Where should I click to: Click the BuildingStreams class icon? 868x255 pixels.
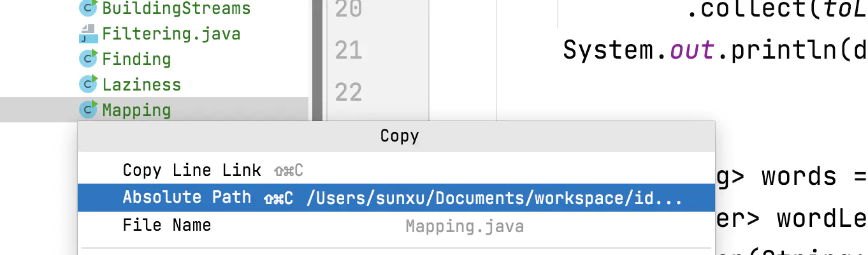point(88,8)
